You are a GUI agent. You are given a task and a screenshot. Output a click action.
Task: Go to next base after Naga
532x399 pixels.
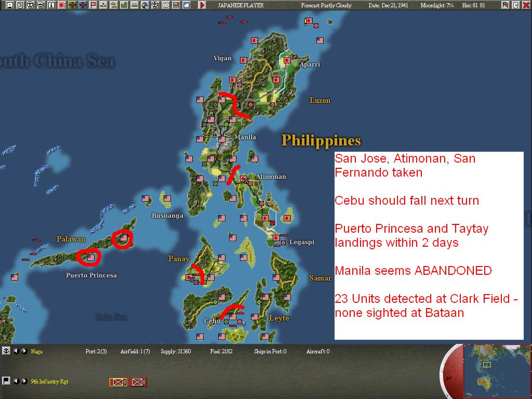tap(24, 351)
